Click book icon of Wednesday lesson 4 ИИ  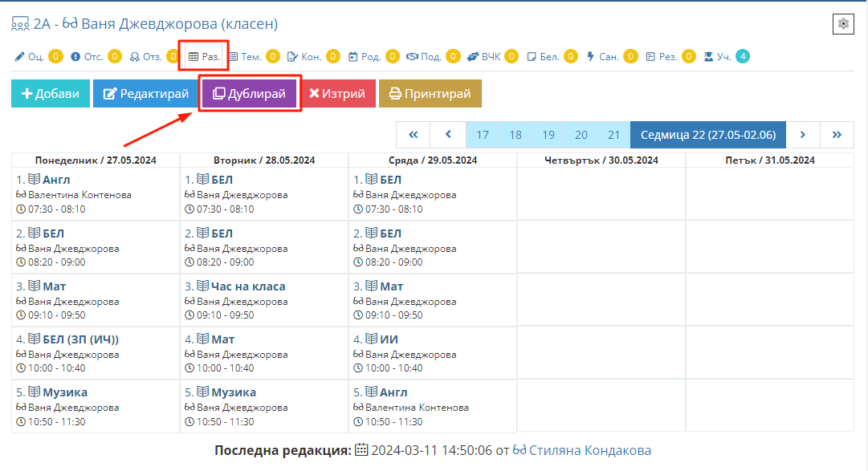coord(372,339)
